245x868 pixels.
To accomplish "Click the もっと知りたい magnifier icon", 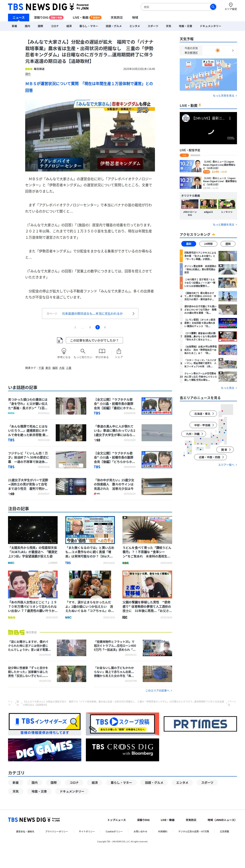I will [x=83, y=351].
